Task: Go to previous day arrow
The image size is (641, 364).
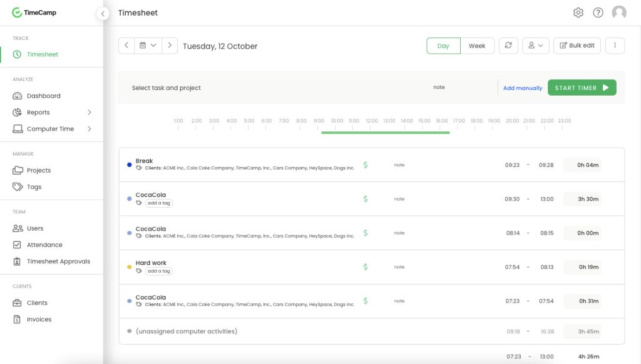Action: (126, 46)
